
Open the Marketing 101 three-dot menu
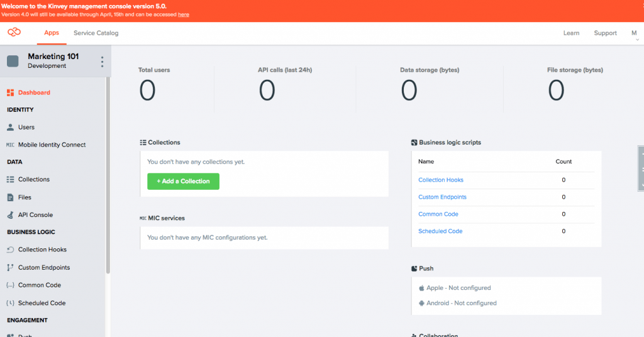click(103, 62)
